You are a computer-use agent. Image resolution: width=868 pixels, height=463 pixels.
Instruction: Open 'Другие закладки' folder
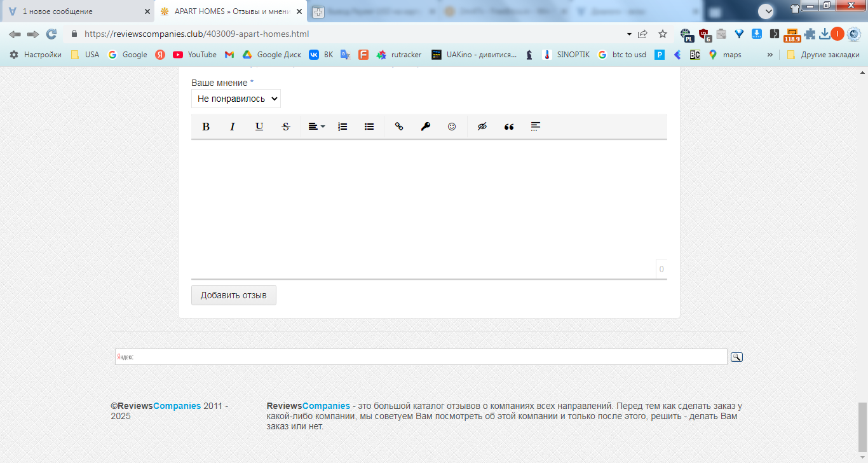pos(823,55)
